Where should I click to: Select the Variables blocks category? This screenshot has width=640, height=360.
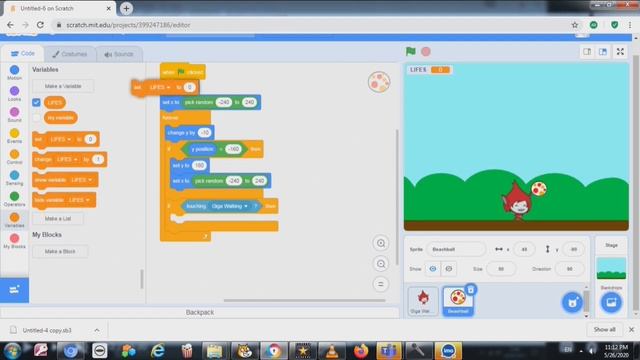[14, 220]
